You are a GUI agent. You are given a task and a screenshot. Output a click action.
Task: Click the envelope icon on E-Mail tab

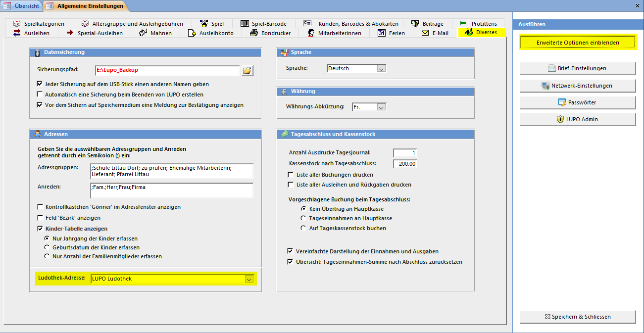425,33
